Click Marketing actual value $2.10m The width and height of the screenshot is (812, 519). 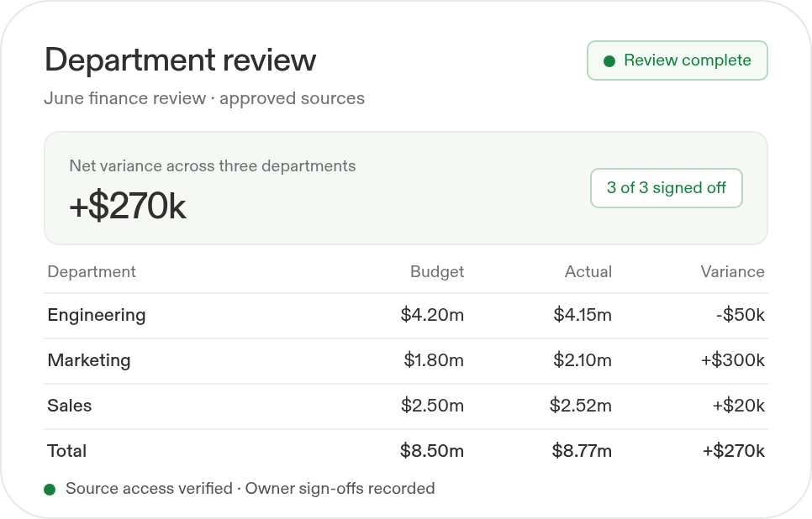point(583,360)
